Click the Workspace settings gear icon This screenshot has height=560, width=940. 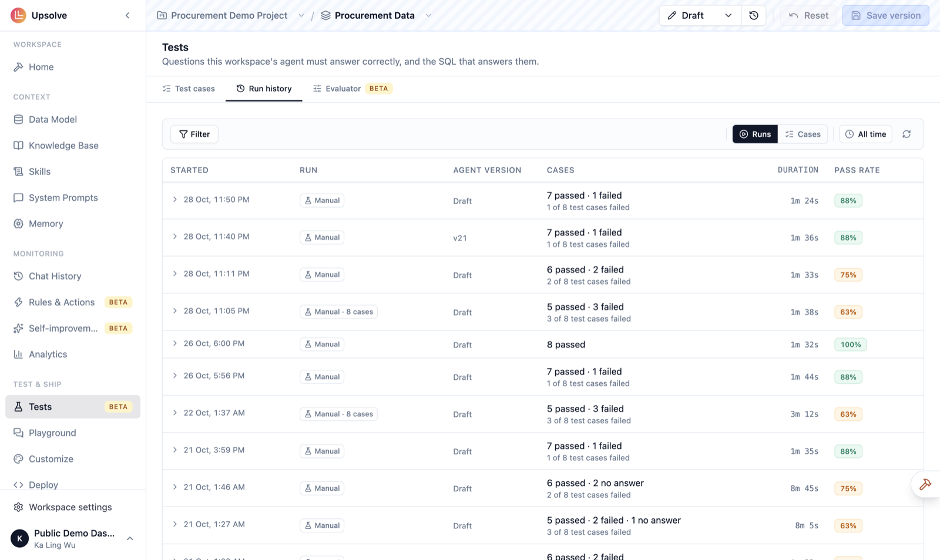pos(18,507)
